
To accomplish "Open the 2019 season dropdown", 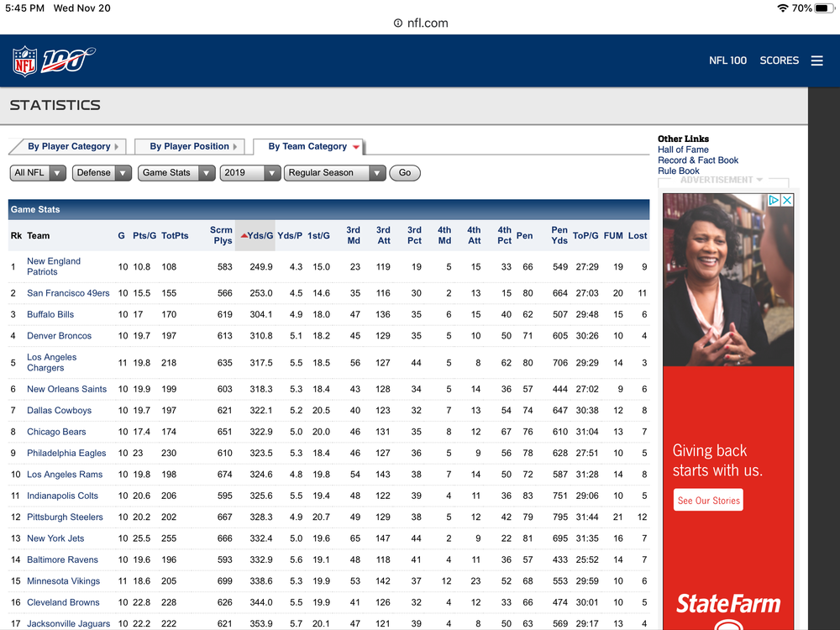I will (250, 172).
